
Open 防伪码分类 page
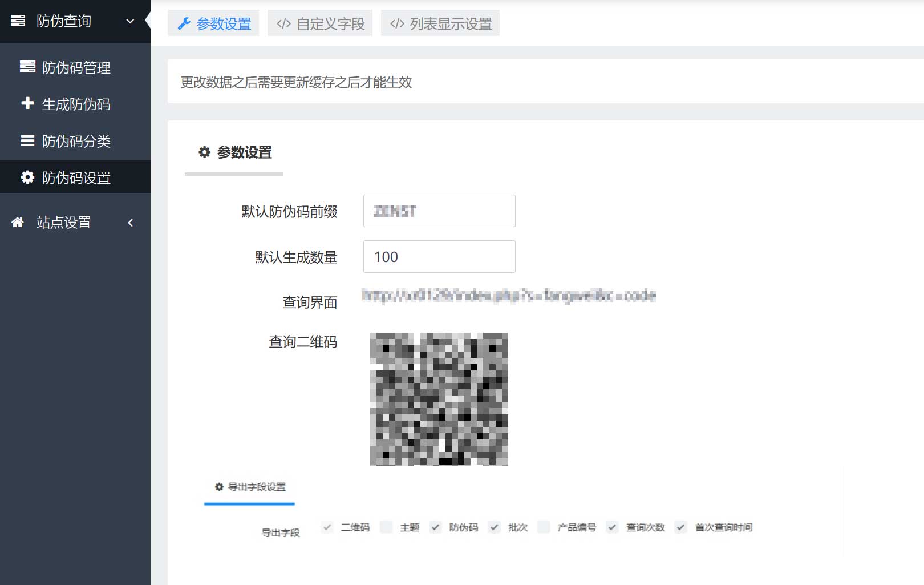click(x=75, y=141)
